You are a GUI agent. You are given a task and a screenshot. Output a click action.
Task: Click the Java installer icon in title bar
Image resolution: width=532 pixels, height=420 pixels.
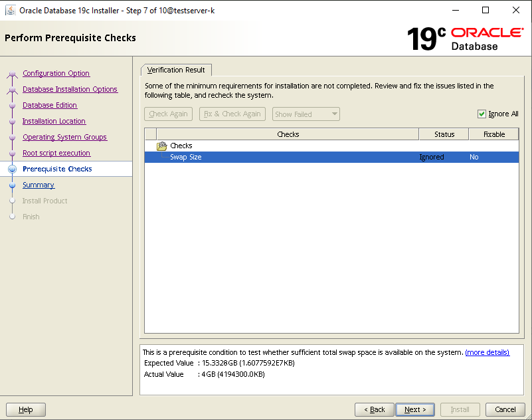coord(11,11)
